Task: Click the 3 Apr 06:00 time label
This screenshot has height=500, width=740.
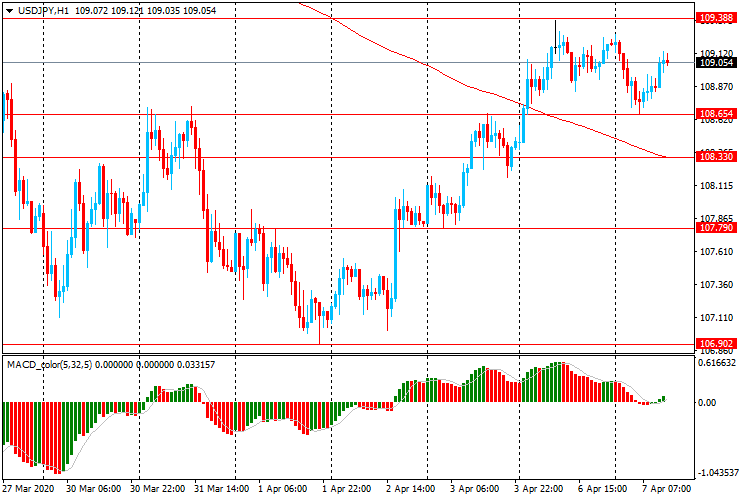Action: [474, 488]
